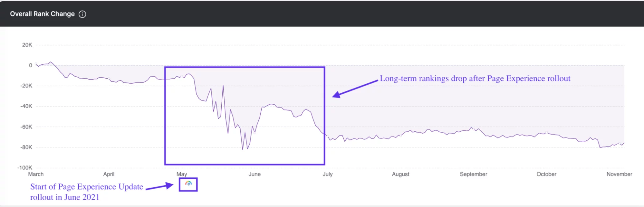Image resolution: width=644 pixels, height=207 pixels.
Task: Click the info icon beside Overall Rank Change
Action: [x=82, y=14]
